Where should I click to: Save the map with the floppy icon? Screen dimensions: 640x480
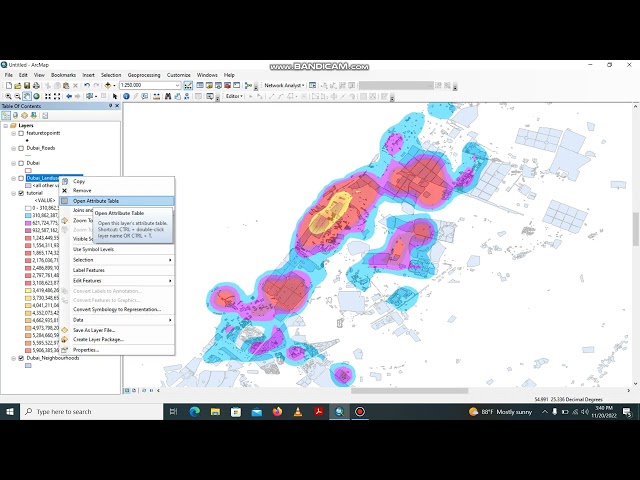tap(27, 85)
